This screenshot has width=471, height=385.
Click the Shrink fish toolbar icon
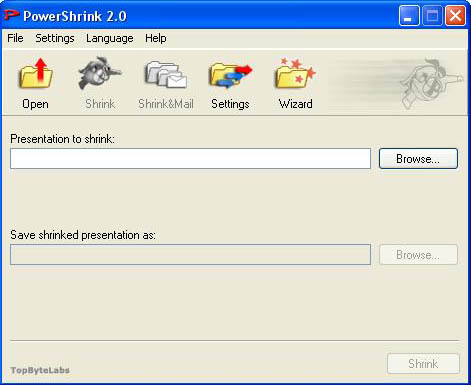point(100,74)
